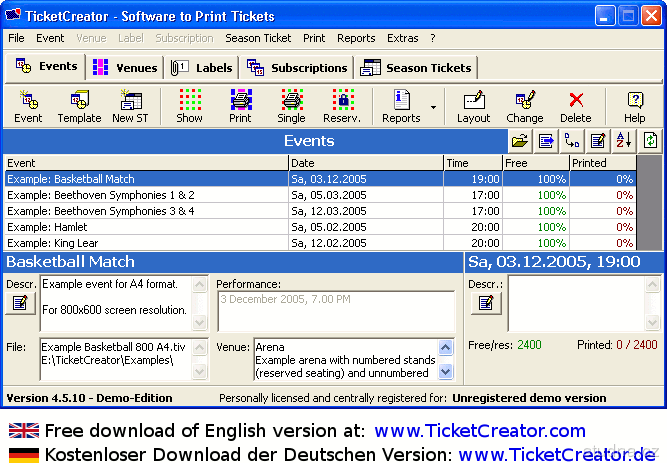667x463 pixels.
Task: Click the Event toolbar icon
Action: coord(28,105)
